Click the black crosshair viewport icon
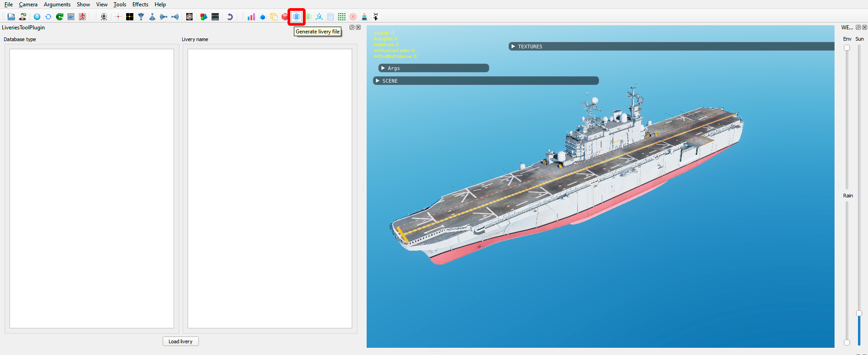This screenshot has width=868, height=355. [130, 17]
